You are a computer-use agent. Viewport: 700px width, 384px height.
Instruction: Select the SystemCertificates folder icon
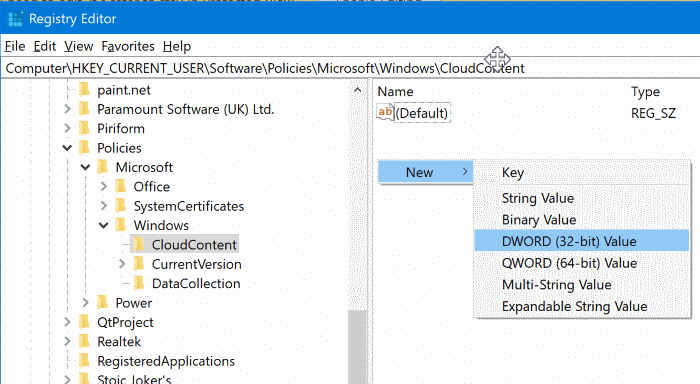(x=121, y=206)
